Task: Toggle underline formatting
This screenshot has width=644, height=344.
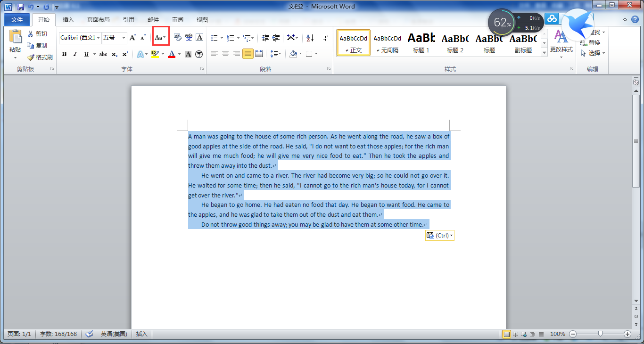Action: (86, 54)
